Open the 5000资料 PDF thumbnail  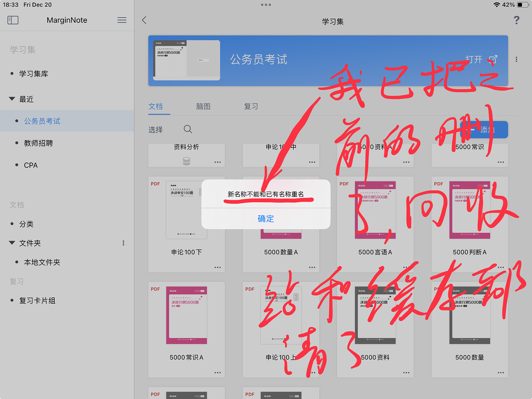point(375,315)
